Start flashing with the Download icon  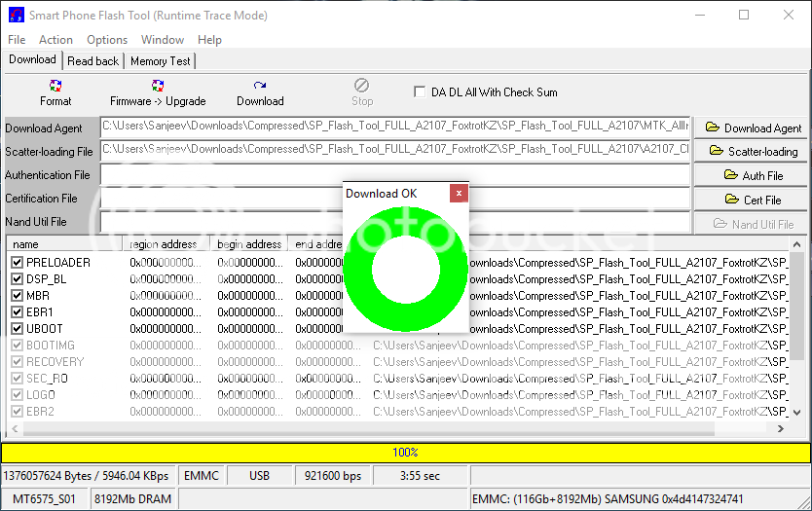[x=260, y=87]
